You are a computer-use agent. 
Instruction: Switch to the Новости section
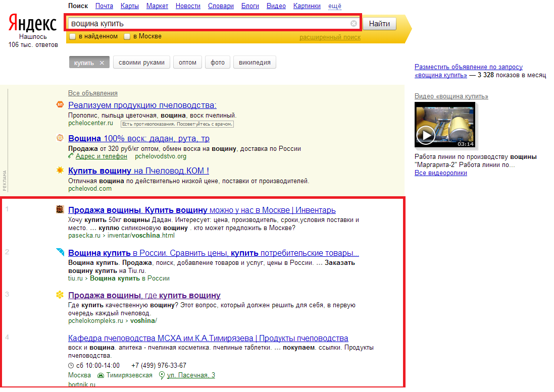[x=187, y=6]
